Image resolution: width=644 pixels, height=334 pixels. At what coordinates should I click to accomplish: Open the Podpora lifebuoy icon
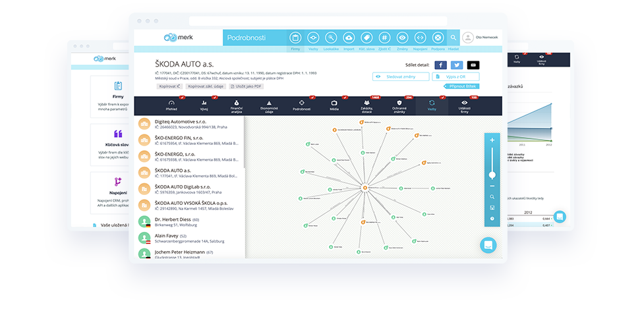tap(438, 38)
